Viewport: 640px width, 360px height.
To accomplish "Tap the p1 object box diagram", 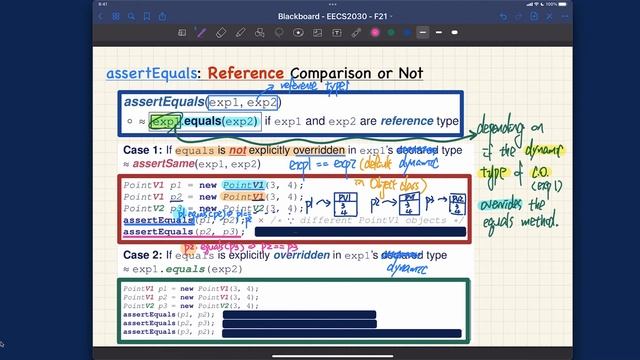I will coord(345,204).
